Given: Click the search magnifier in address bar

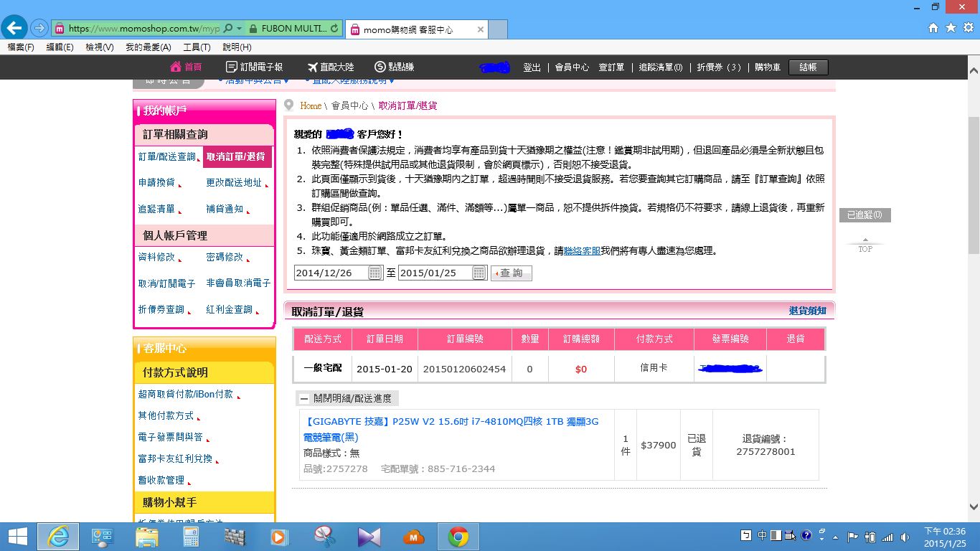Looking at the screenshot, I should point(228,29).
